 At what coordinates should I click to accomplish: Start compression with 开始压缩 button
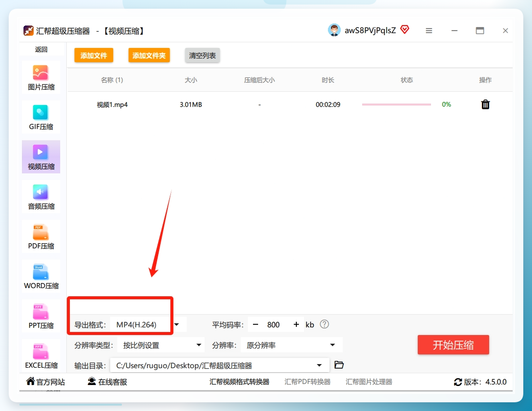point(453,345)
